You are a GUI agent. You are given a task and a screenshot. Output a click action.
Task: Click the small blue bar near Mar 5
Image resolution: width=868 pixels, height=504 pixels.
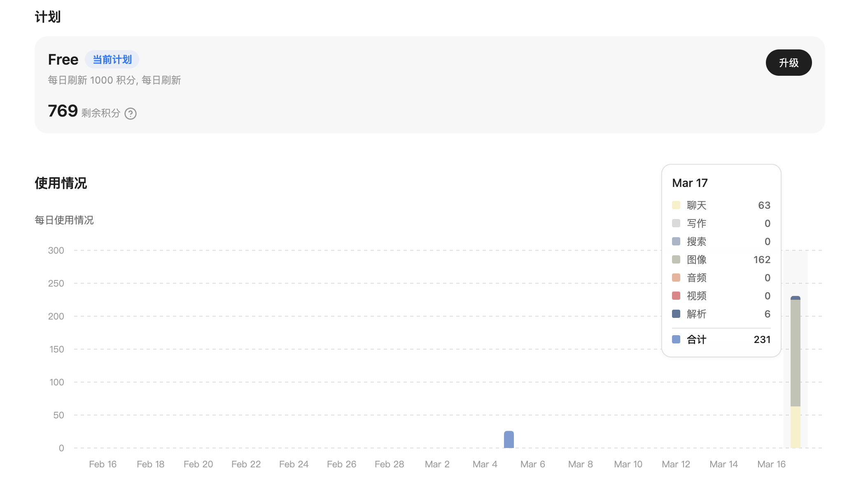tap(509, 440)
